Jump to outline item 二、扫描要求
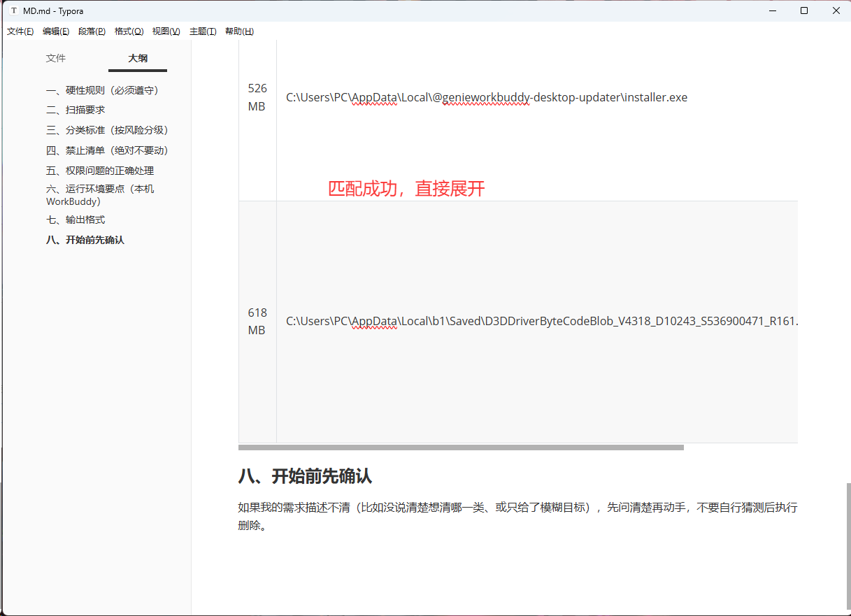The width and height of the screenshot is (851, 616). point(76,110)
